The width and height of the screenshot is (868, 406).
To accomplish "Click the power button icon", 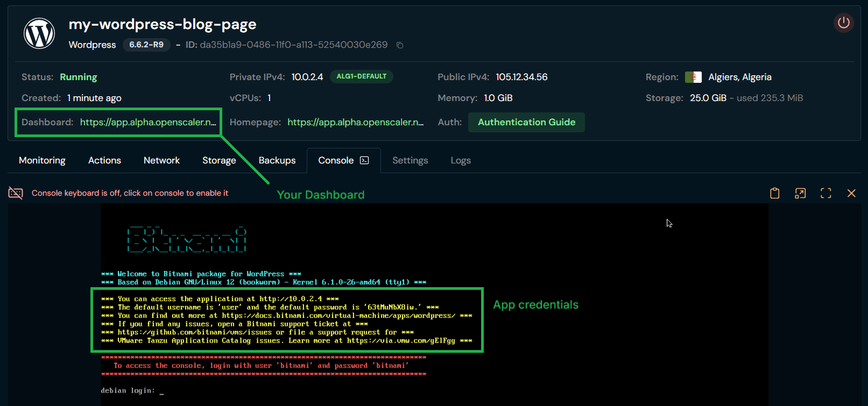I will 843,23.
